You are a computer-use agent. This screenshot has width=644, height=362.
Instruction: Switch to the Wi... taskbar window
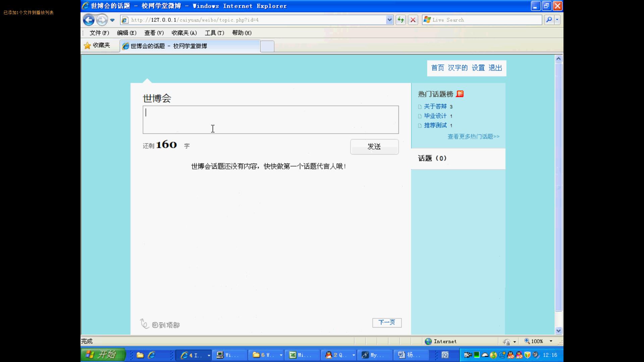pos(230,355)
